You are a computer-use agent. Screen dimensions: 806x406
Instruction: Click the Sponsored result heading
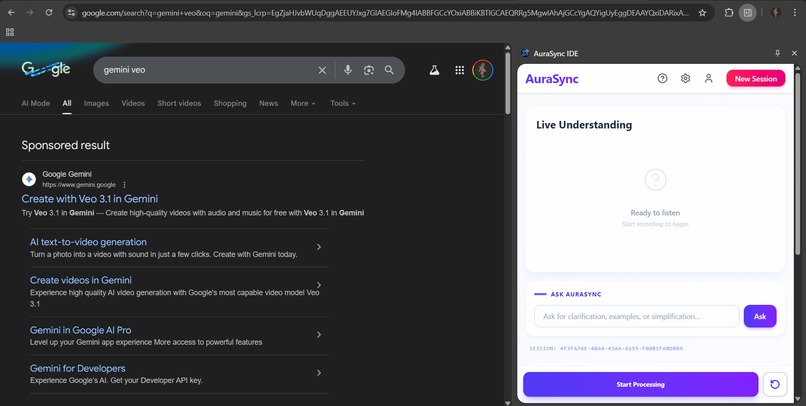pyautogui.click(x=65, y=145)
